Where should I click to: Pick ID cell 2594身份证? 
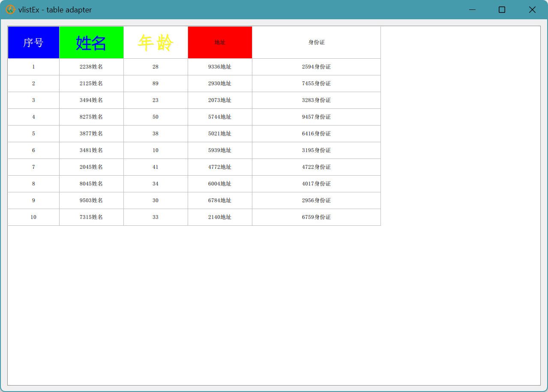pyautogui.click(x=316, y=67)
